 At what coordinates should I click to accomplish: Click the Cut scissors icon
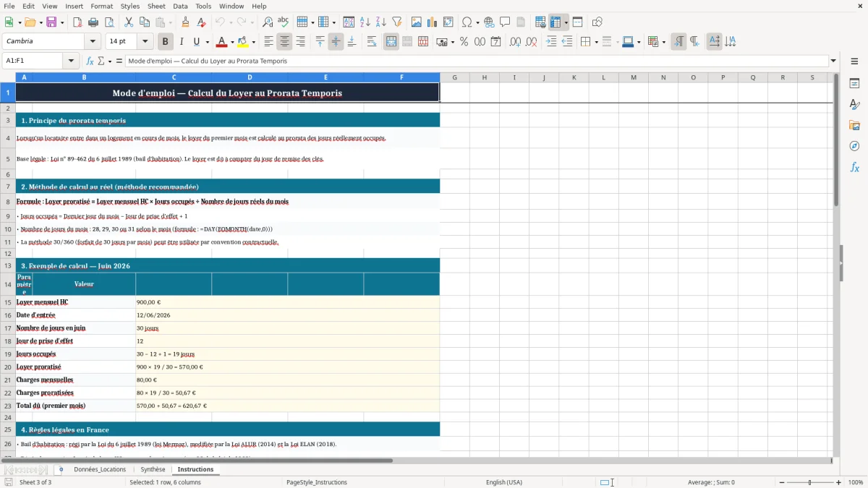pyautogui.click(x=129, y=22)
